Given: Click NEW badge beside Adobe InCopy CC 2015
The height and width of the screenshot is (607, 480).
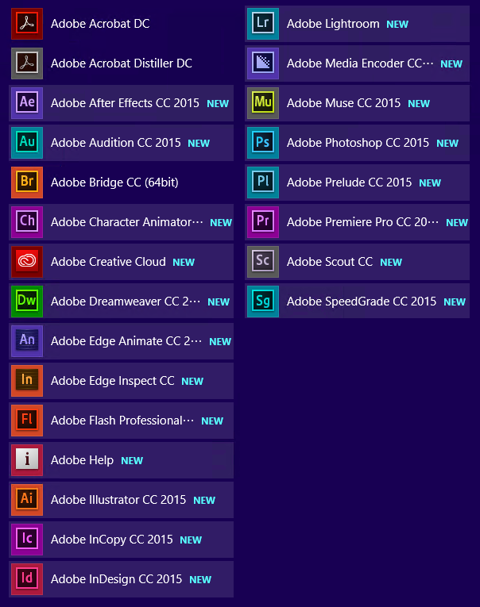Looking at the screenshot, I should coord(190,540).
